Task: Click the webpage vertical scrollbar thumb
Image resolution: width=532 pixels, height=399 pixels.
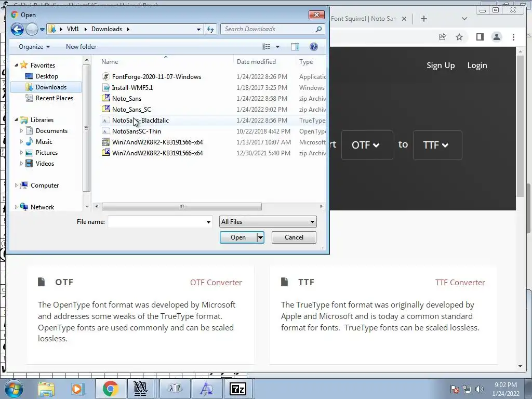Action: (520, 126)
